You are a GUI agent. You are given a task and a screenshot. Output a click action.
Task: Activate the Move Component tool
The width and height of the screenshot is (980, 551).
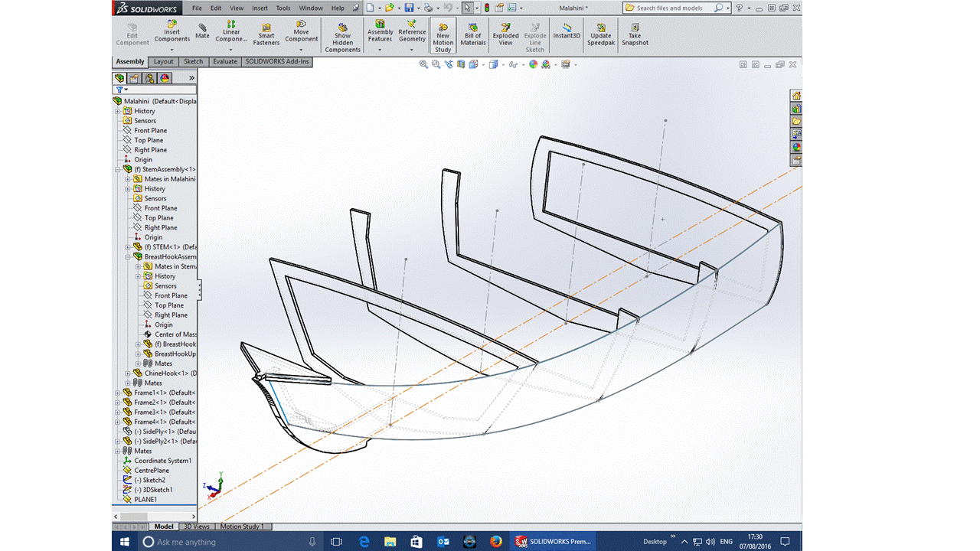point(302,31)
